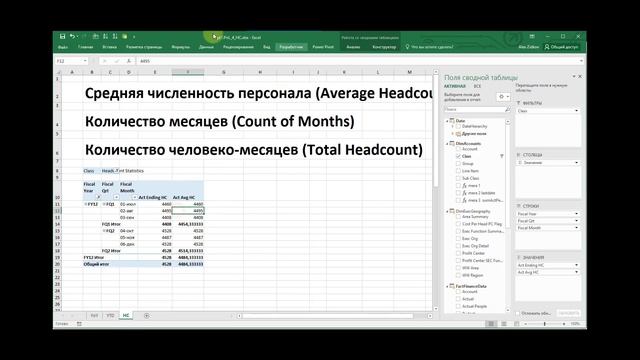Check the Area Summary field checkbox
Screen dimensions: 640x360
click(458, 217)
